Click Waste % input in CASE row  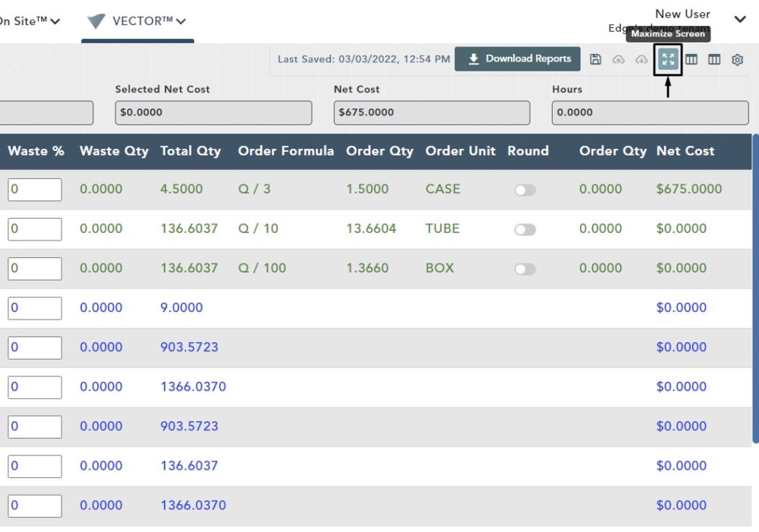point(35,190)
